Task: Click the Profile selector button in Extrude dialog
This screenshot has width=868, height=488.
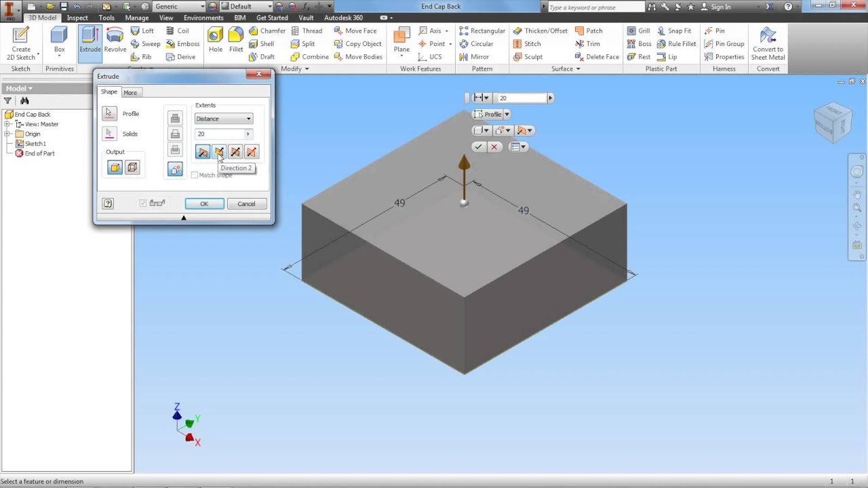Action: (x=109, y=114)
